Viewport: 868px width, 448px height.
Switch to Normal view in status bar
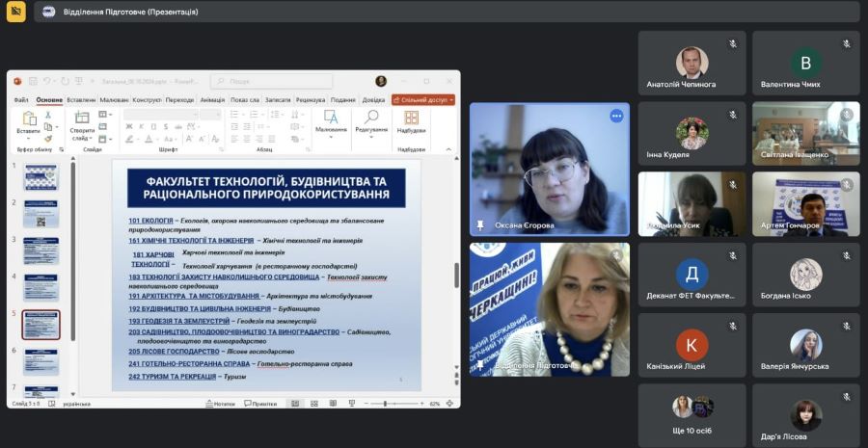[x=296, y=404]
